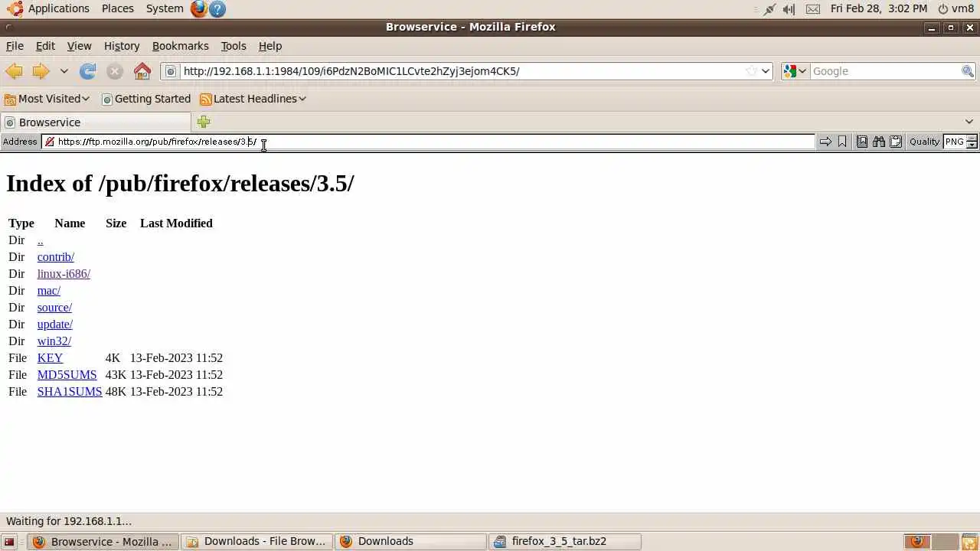Open the win32/ directory link

tap(54, 341)
